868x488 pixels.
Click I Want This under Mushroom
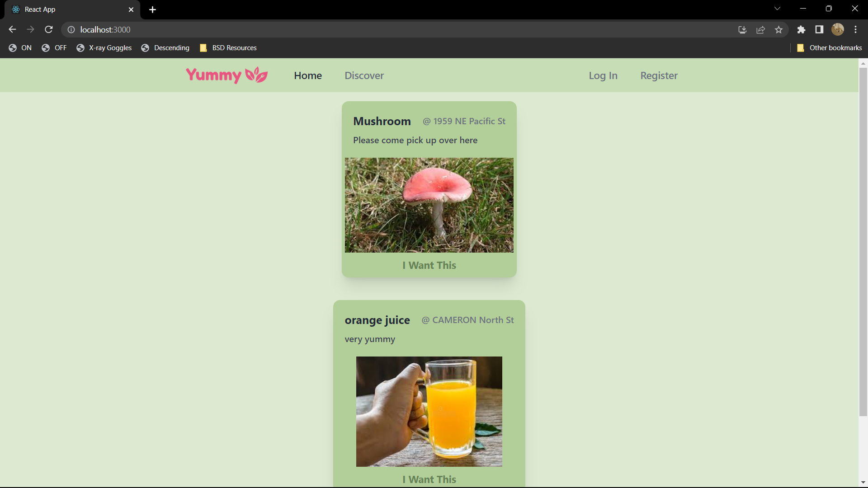429,265
